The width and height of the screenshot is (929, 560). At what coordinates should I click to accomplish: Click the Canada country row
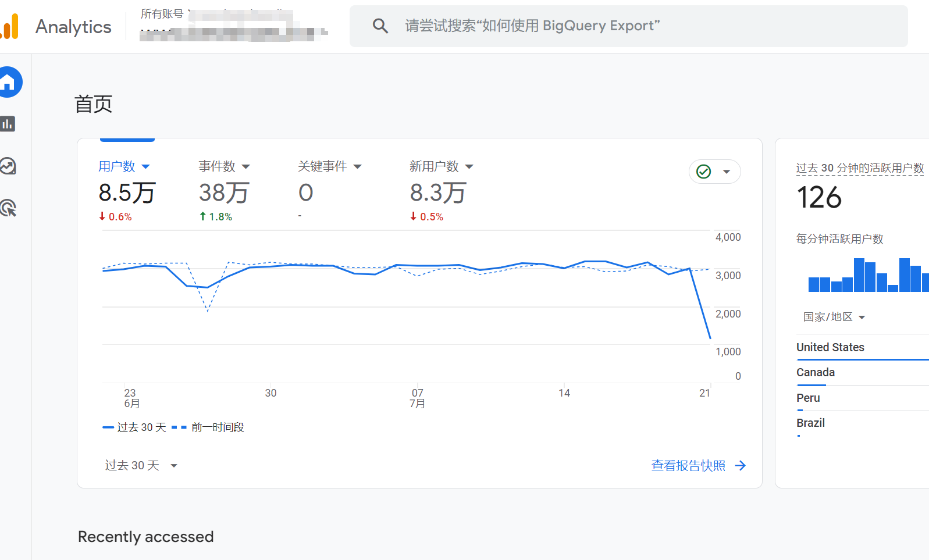pyautogui.click(x=816, y=372)
